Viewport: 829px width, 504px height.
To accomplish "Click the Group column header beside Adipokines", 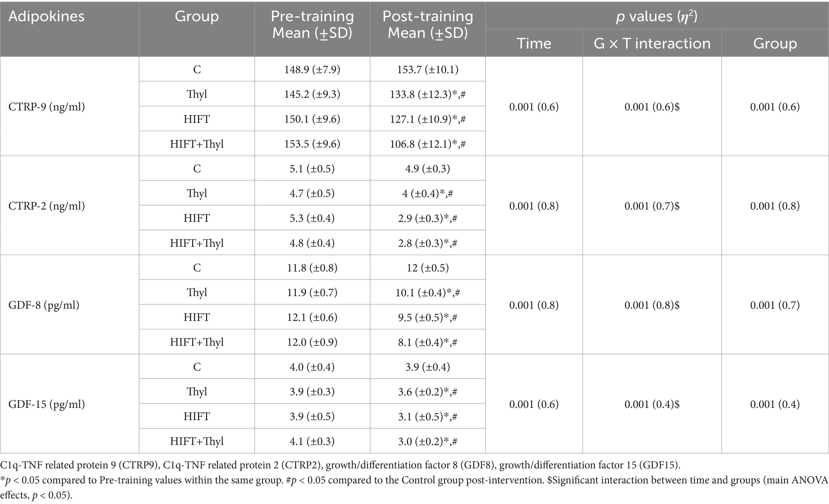I will tap(196, 16).
